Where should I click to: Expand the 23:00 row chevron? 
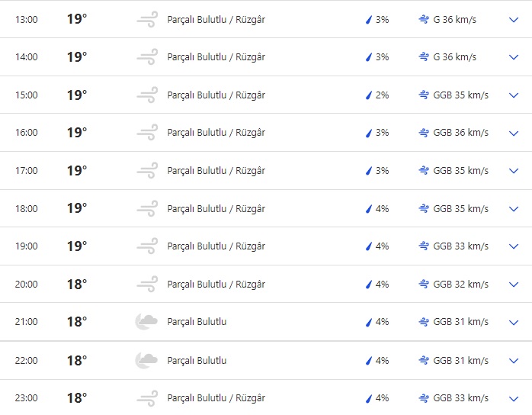[x=513, y=398]
